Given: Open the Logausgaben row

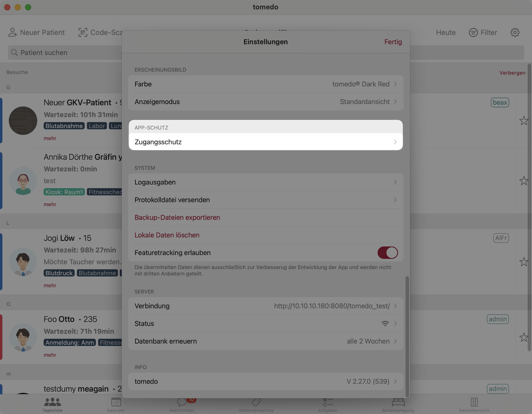Looking at the screenshot, I should pyautogui.click(x=266, y=182).
